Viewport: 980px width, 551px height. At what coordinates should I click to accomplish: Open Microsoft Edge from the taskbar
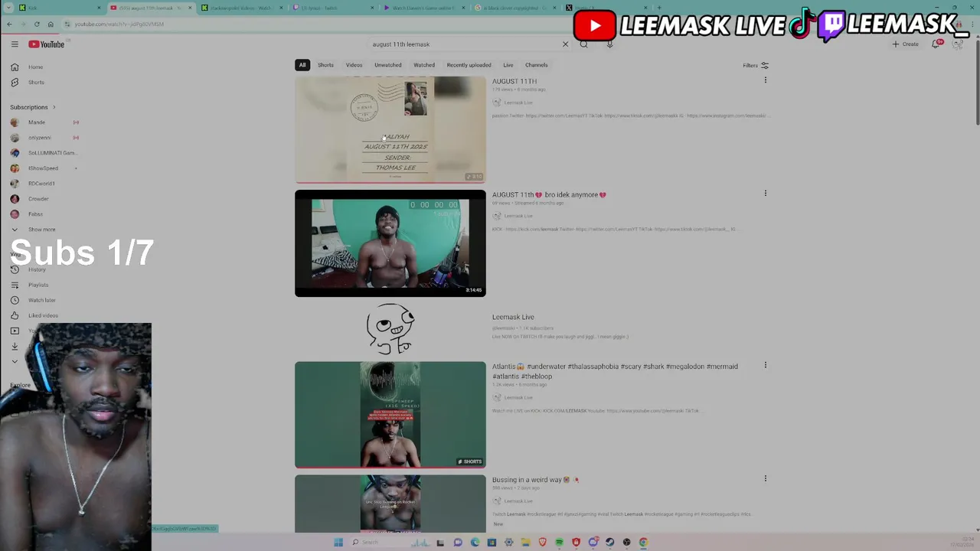tap(475, 543)
